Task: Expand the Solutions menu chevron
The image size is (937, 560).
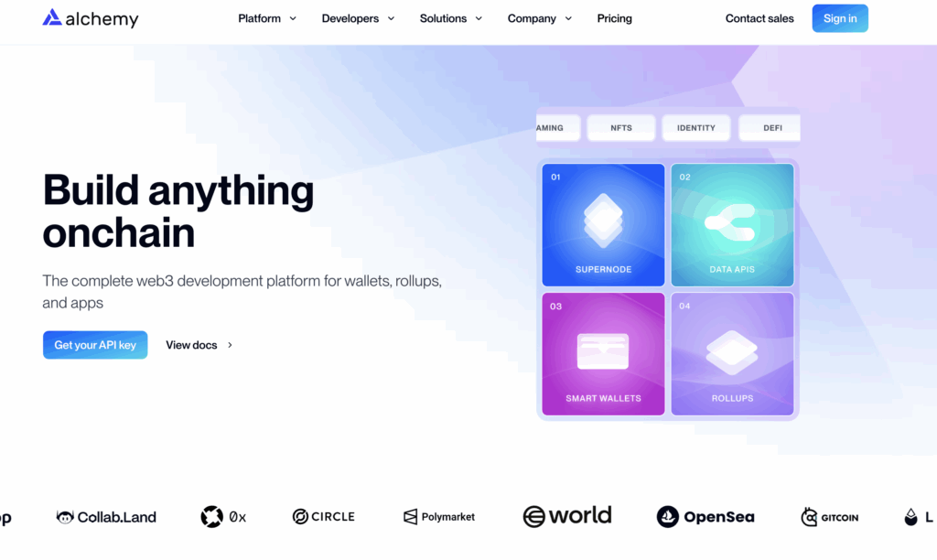Action: 479,18
